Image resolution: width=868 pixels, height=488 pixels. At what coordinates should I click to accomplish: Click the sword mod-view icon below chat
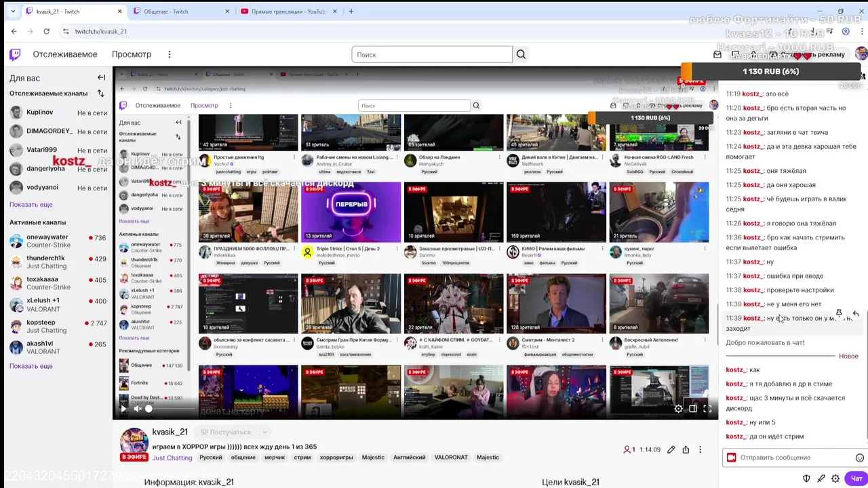coord(821,479)
